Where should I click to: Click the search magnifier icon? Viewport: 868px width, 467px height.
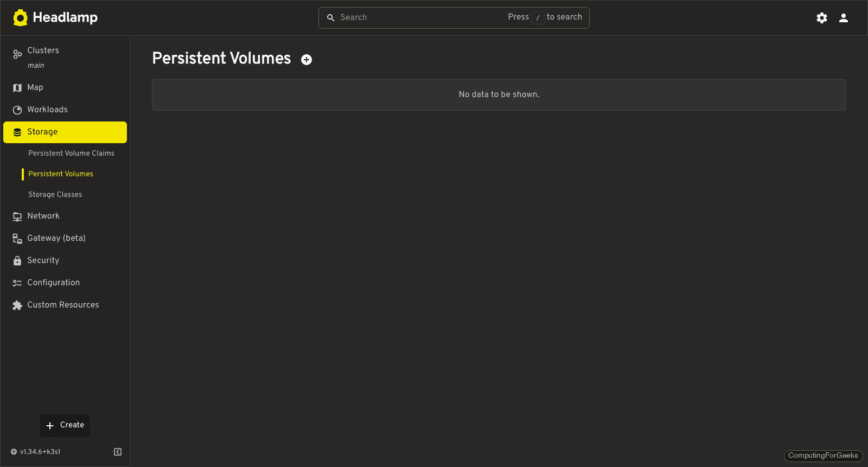tap(330, 18)
